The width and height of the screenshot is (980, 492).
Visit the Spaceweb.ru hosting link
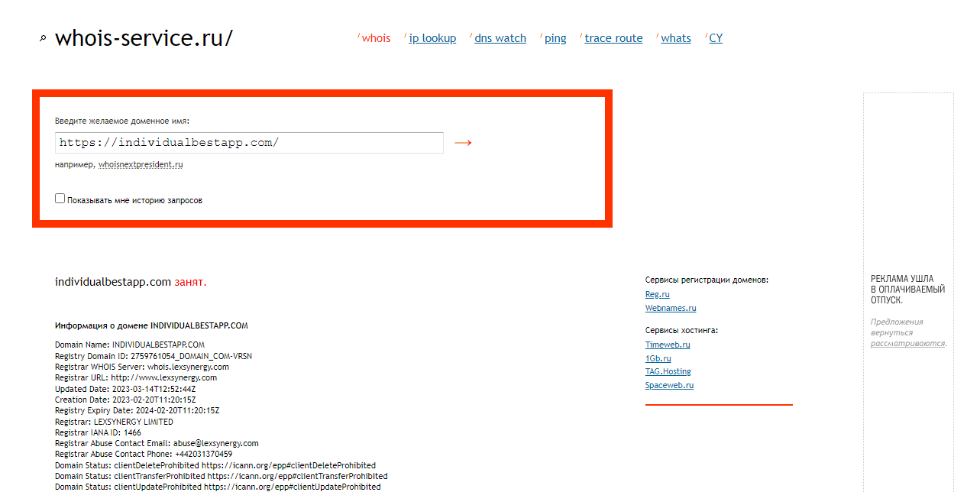(669, 385)
